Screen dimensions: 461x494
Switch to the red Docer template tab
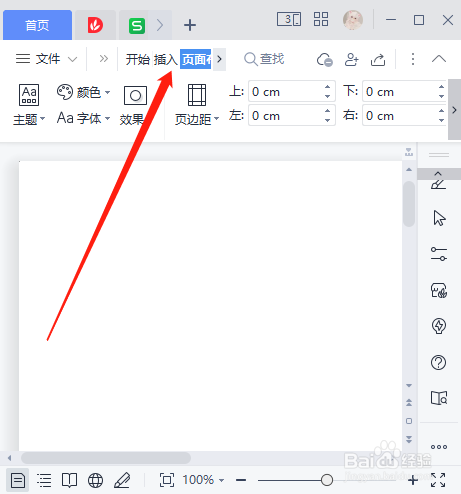(95, 25)
